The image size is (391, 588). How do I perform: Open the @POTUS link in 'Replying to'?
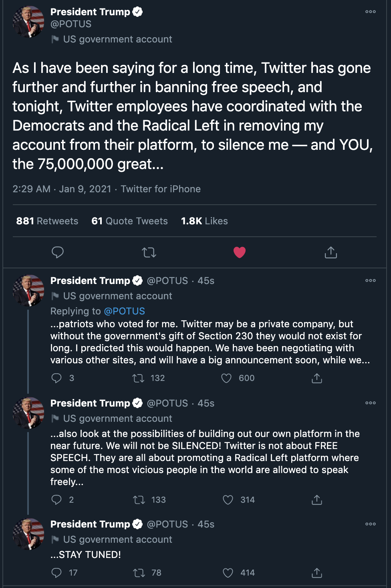click(124, 311)
